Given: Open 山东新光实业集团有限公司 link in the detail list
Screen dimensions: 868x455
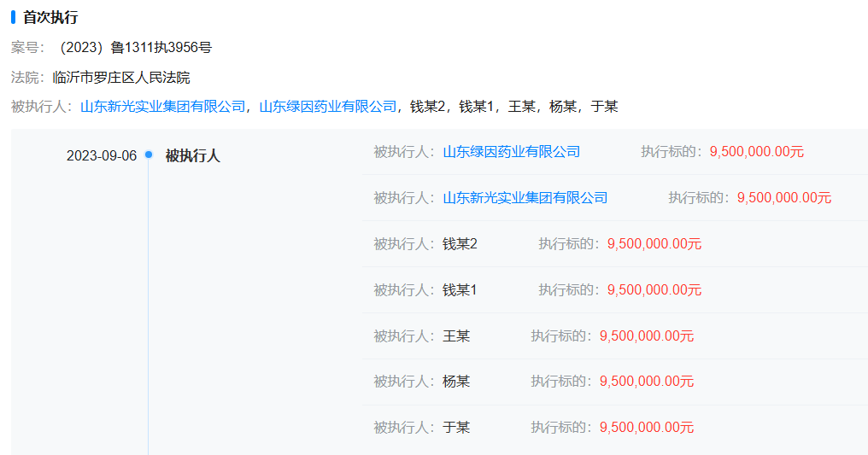Looking at the screenshot, I should (x=525, y=198).
